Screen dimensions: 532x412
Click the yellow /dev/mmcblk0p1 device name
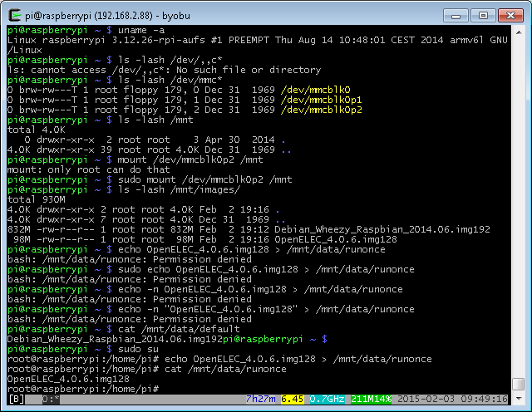322,100
